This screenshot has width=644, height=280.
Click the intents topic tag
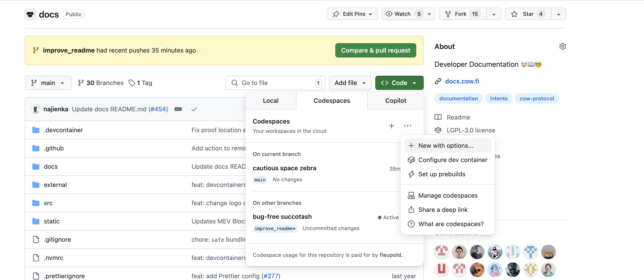click(x=499, y=99)
